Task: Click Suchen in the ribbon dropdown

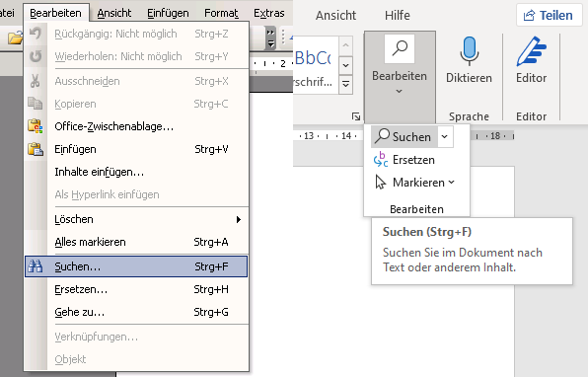Action: [x=404, y=136]
